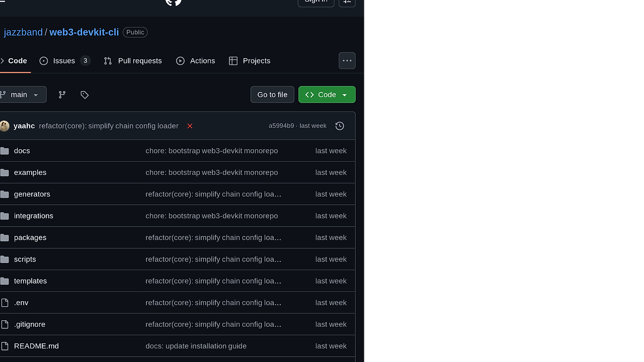Image resolution: width=644 pixels, height=362 pixels.
Task: View tags via the tag icon
Action: [x=85, y=95]
